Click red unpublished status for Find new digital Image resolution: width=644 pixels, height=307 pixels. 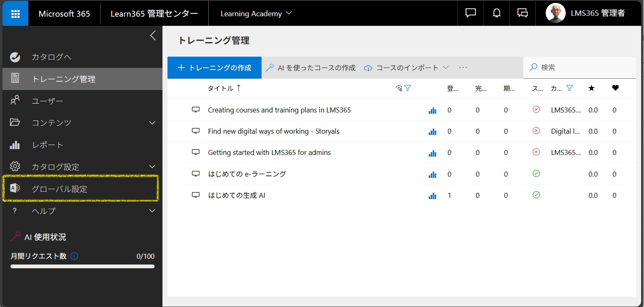pyautogui.click(x=536, y=131)
